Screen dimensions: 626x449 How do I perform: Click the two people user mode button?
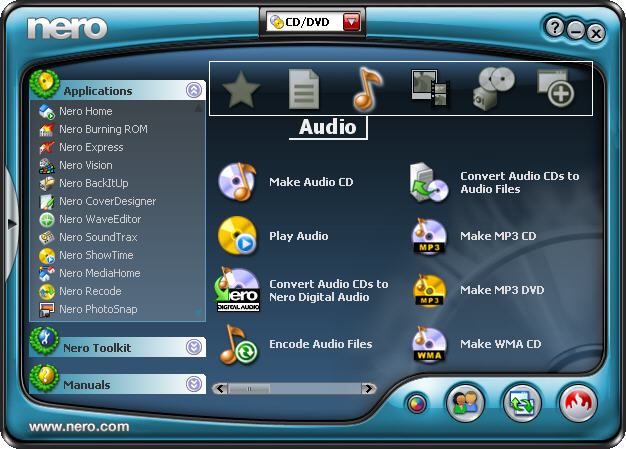pyautogui.click(x=465, y=403)
